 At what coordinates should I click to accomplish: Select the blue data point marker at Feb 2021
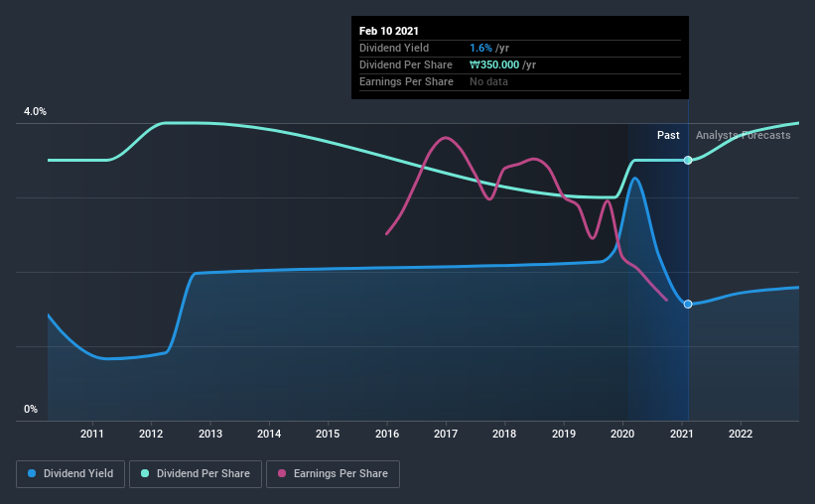pos(688,304)
